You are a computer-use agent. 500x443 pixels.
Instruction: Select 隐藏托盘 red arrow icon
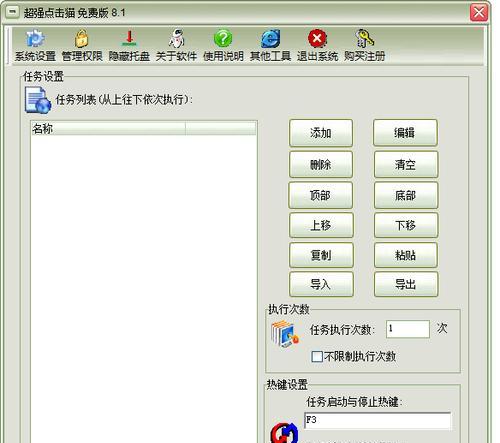click(x=129, y=38)
